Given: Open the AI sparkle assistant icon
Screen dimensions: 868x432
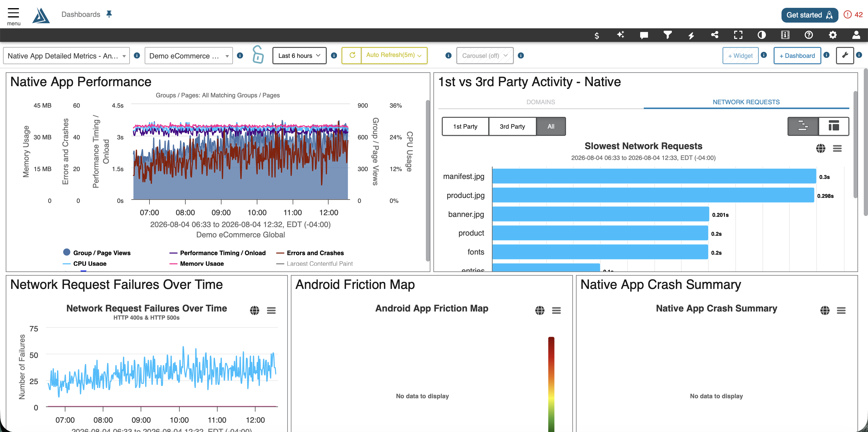Looking at the screenshot, I should pos(620,35).
